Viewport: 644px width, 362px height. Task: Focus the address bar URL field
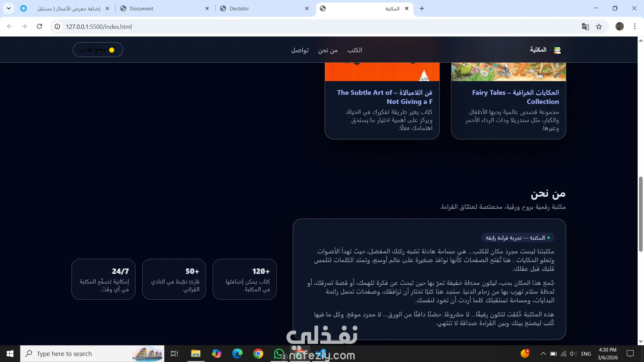[322, 26]
